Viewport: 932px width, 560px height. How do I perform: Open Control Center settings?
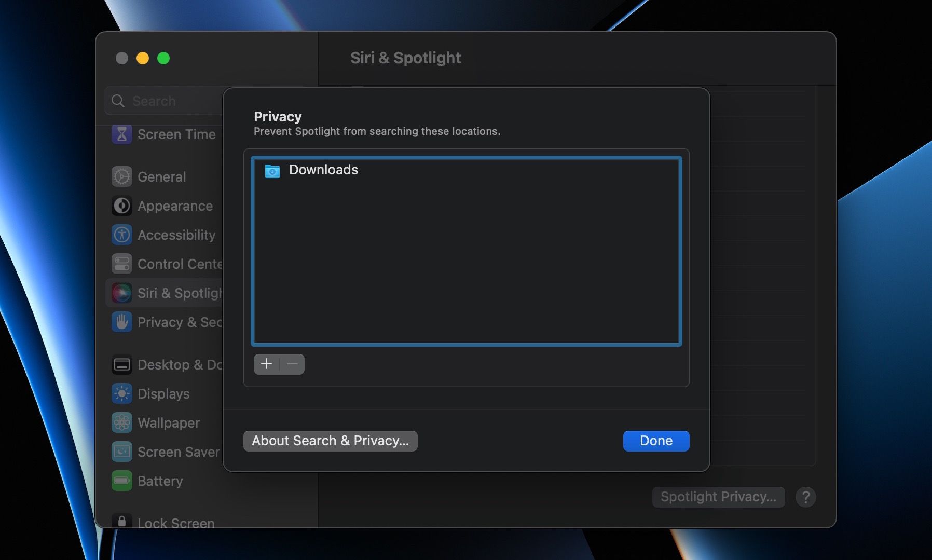(x=165, y=264)
